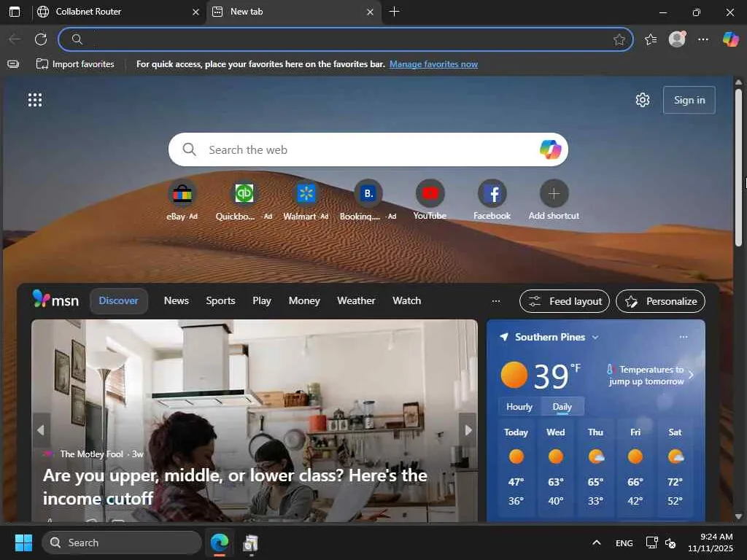Open the Weather feed tab
The image size is (747, 560).
pyautogui.click(x=356, y=301)
